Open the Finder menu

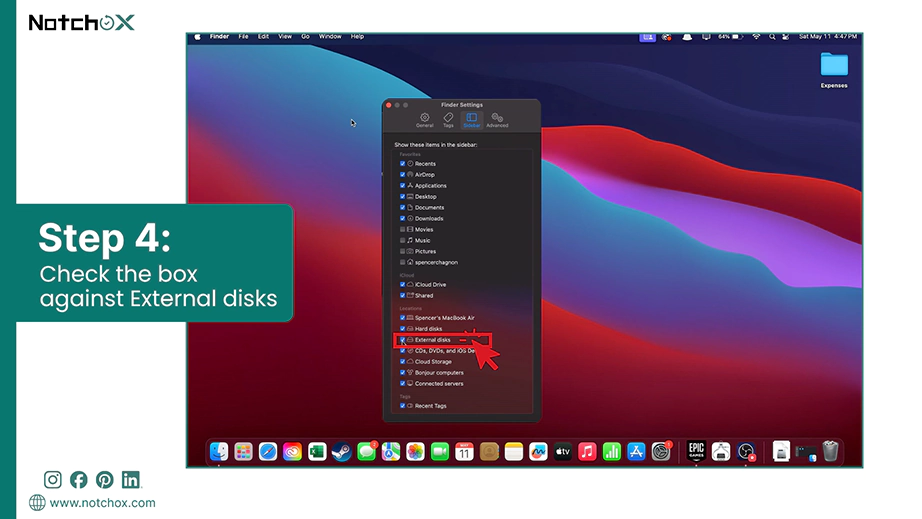point(219,36)
